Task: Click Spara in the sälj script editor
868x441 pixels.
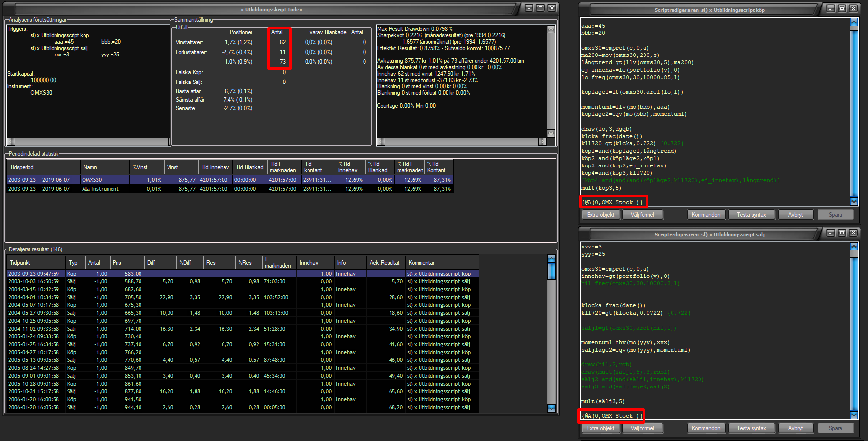Action: tap(835, 428)
